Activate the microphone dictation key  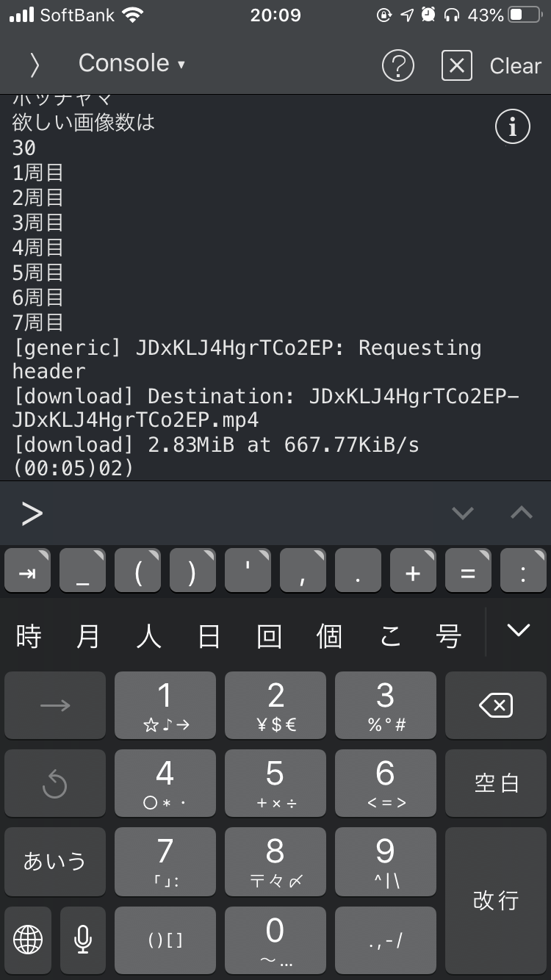tap(83, 939)
